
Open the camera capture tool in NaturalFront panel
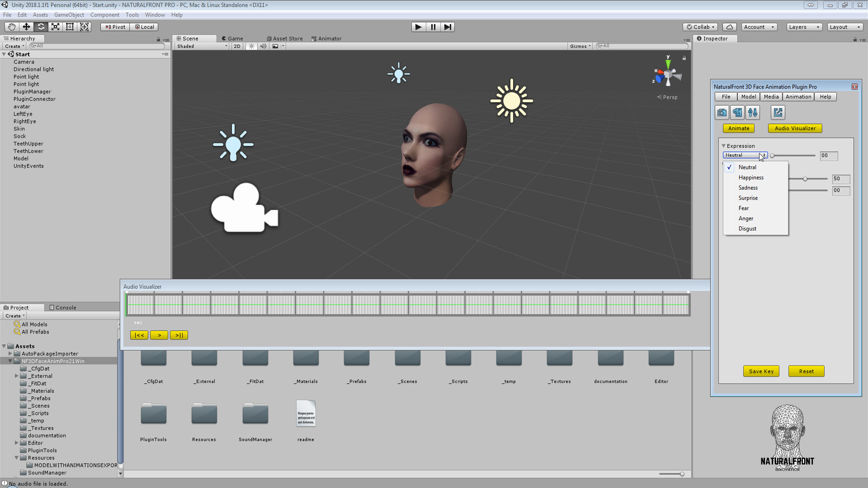[722, 112]
